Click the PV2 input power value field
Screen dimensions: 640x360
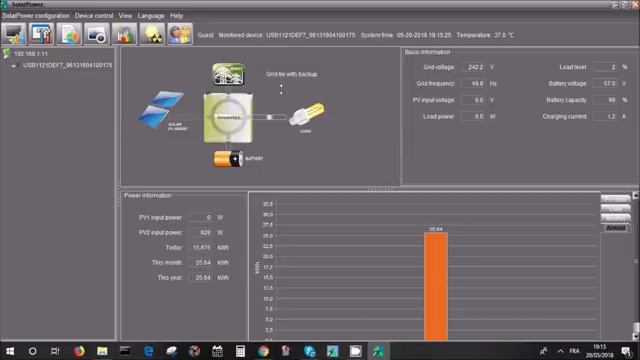[200, 233]
